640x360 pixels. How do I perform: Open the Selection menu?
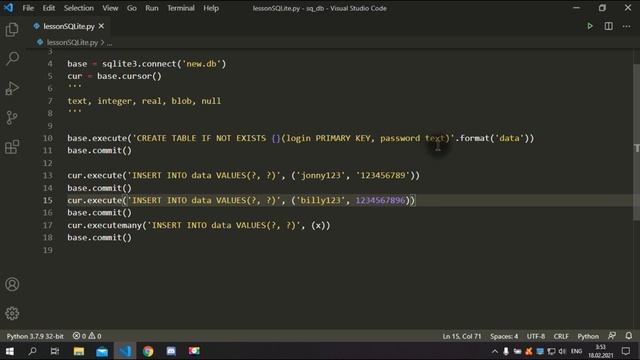(78, 8)
